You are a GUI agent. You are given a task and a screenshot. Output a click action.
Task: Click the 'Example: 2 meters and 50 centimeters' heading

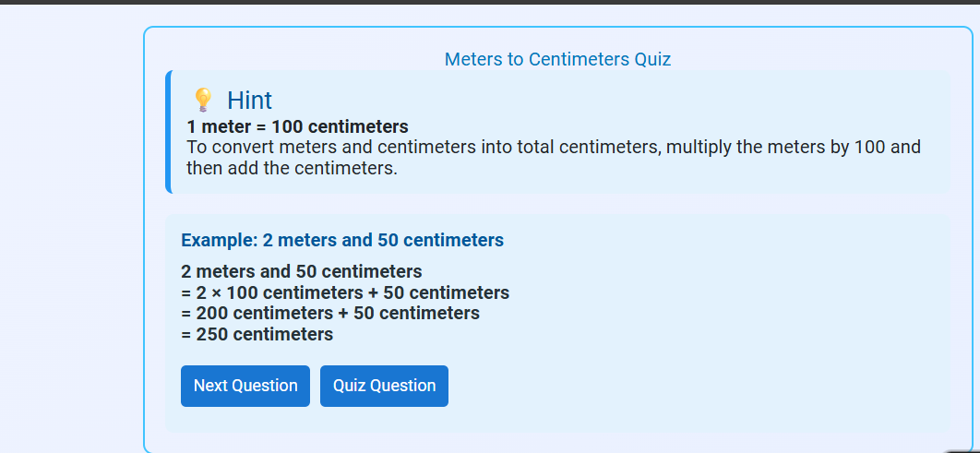pyautogui.click(x=342, y=240)
